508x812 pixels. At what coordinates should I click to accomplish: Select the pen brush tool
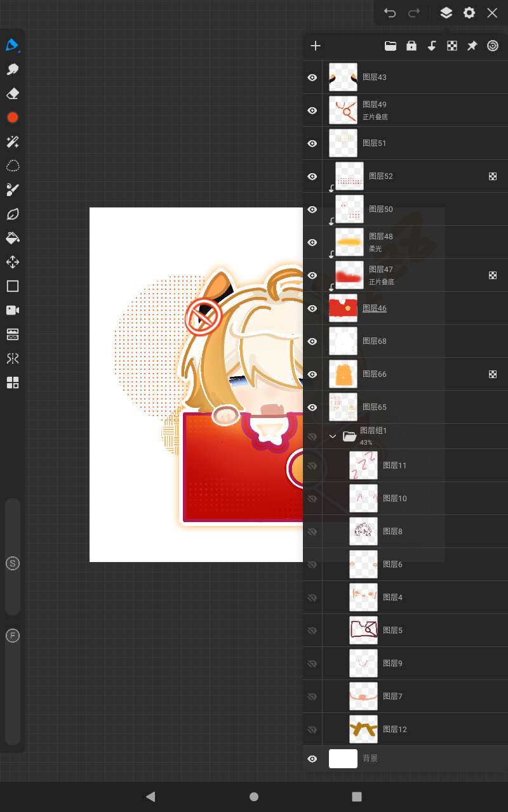(x=12, y=45)
